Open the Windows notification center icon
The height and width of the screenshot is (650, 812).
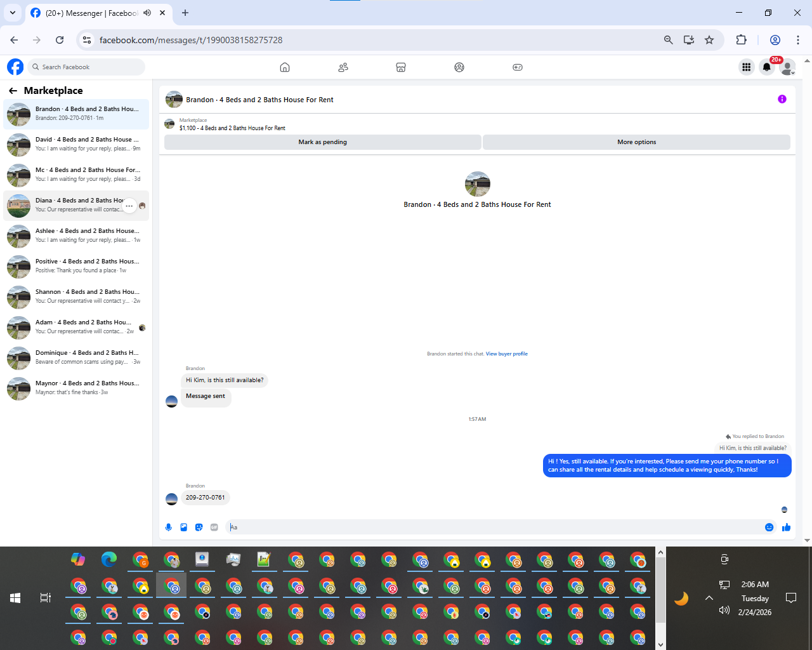(791, 598)
